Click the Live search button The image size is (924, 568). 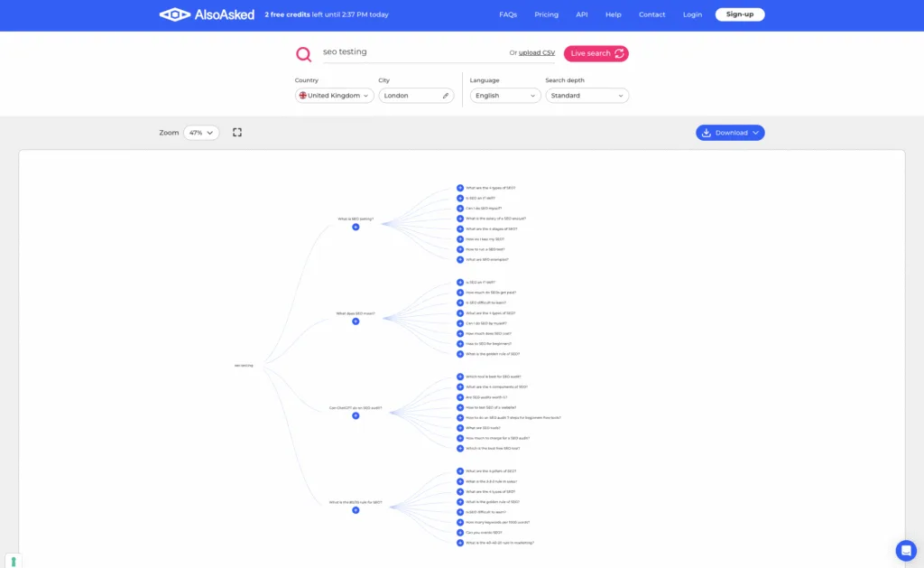pos(596,53)
